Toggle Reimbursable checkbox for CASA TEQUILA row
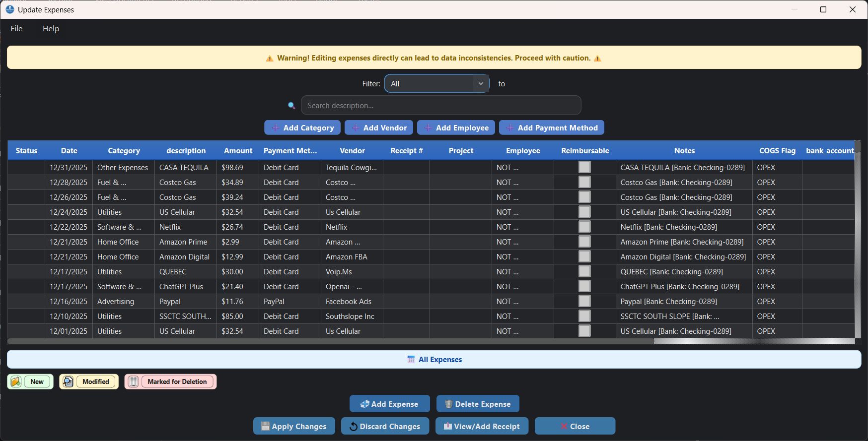Viewport: 868px width, 441px height. click(x=584, y=167)
